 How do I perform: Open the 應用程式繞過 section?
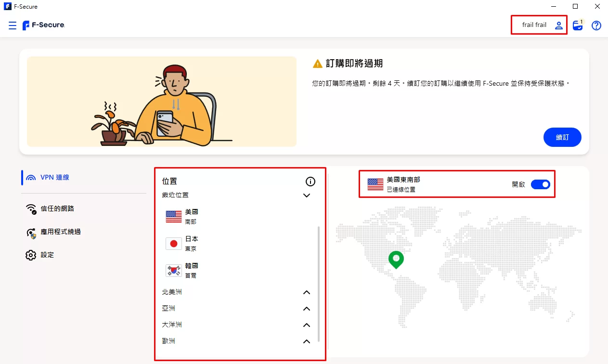(61, 232)
